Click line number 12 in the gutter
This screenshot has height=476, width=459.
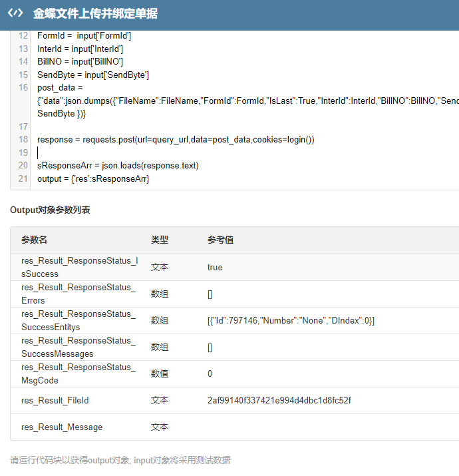pyautogui.click(x=23, y=36)
